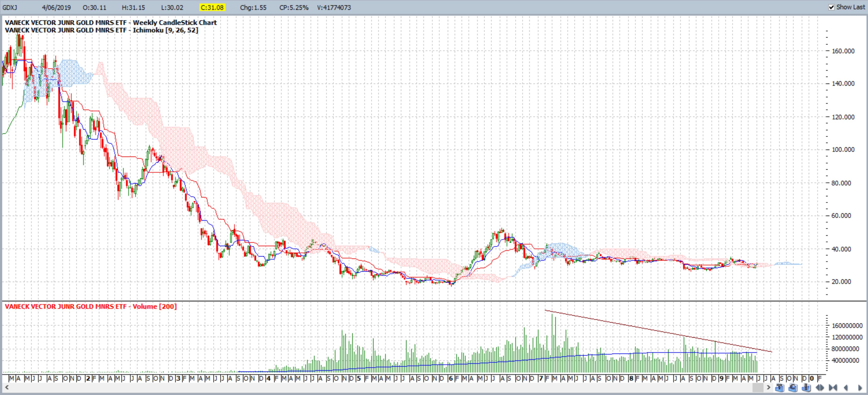Viewport: 868px width, 395px height.
Task: Click the 20.000 price axis label
Action: click(x=841, y=282)
